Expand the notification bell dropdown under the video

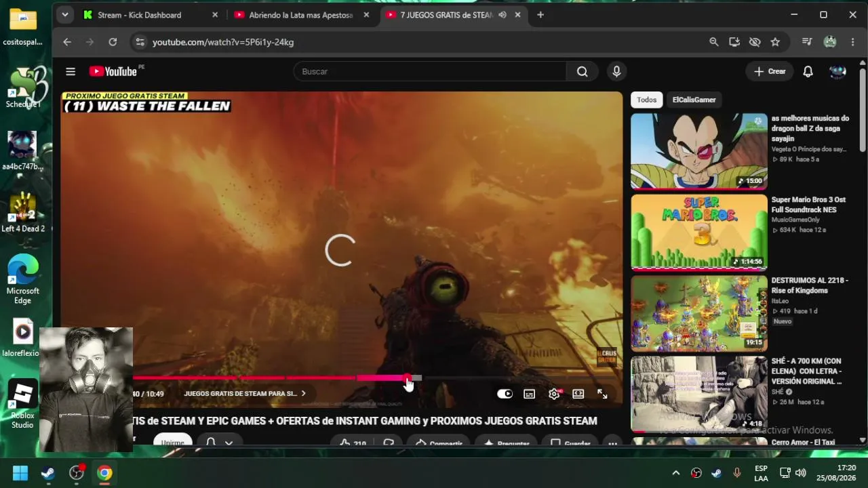pyautogui.click(x=229, y=443)
